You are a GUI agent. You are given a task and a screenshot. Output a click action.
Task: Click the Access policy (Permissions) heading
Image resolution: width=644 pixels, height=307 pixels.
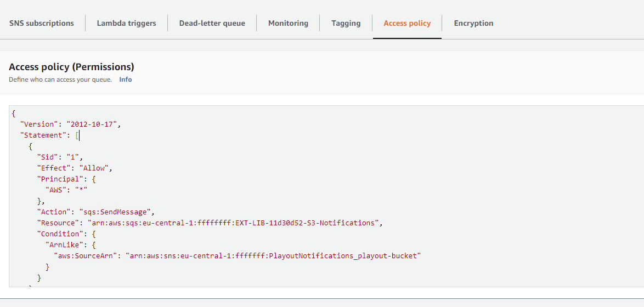click(x=71, y=67)
